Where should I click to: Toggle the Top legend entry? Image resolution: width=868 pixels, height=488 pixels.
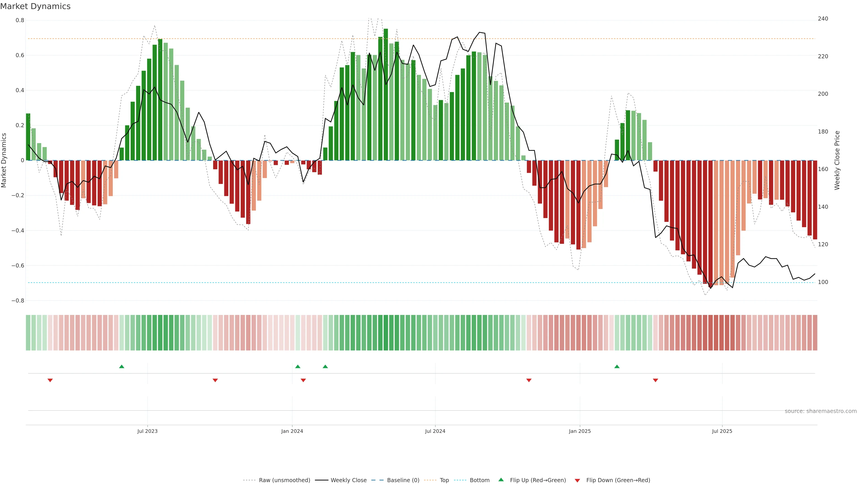point(444,480)
